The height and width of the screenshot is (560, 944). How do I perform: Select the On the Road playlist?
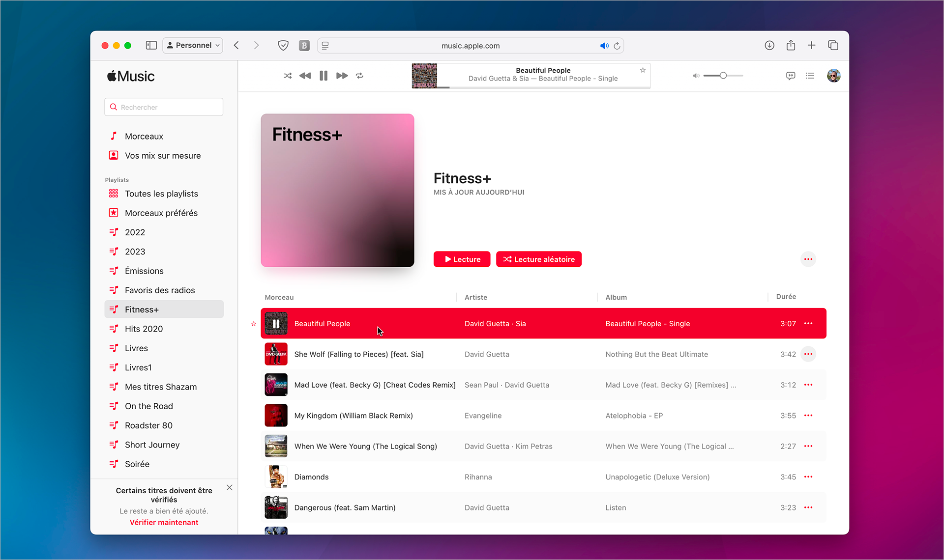(164, 406)
